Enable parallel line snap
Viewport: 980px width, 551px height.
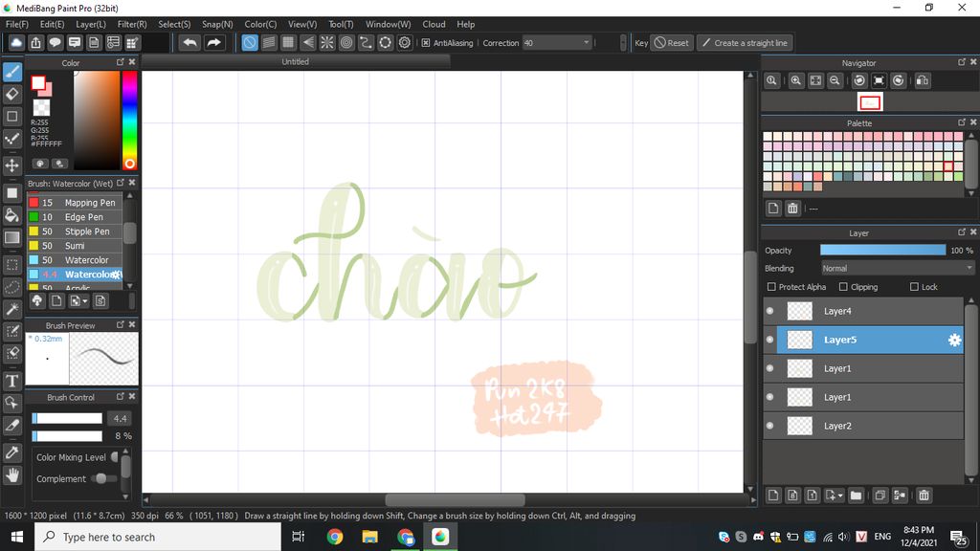pyautogui.click(x=269, y=42)
